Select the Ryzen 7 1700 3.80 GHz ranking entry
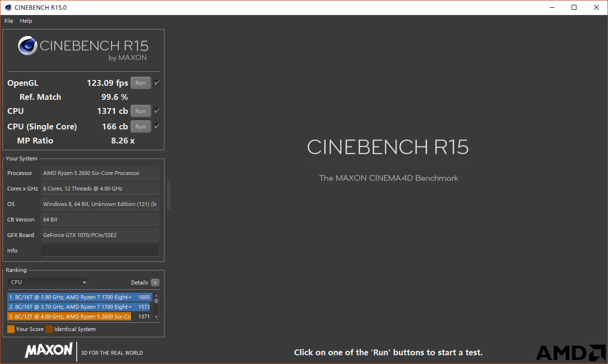Image resolution: width=608 pixels, height=364 pixels. coord(80,297)
